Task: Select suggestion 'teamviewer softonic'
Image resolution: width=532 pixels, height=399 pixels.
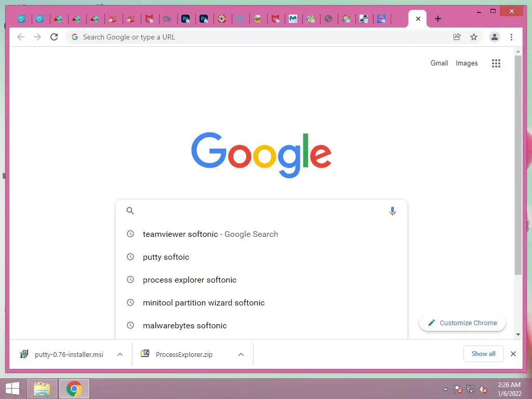Action: (261, 234)
